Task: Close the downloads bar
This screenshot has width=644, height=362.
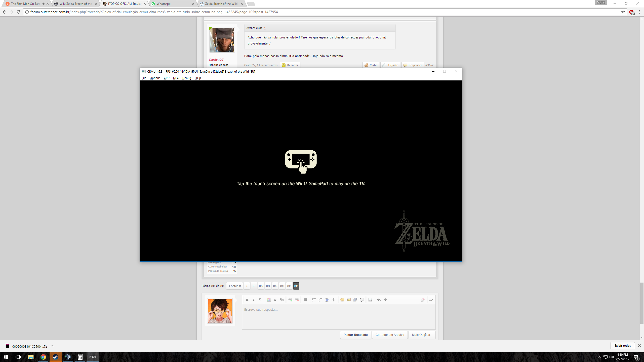Action: (639, 346)
